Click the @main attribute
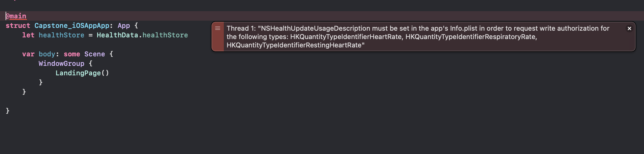This screenshot has height=154, width=644. pos(16,16)
